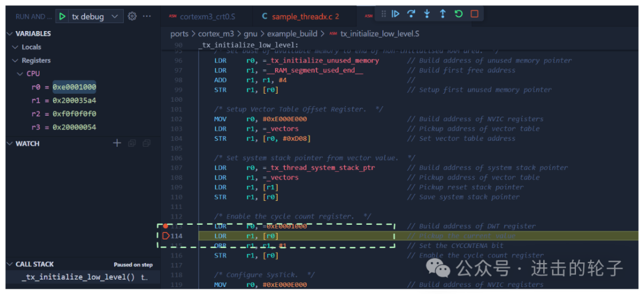This screenshot has height=294, width=644.
Task: Grab the debug toolbar drag handle
Action: coord(383,14)
